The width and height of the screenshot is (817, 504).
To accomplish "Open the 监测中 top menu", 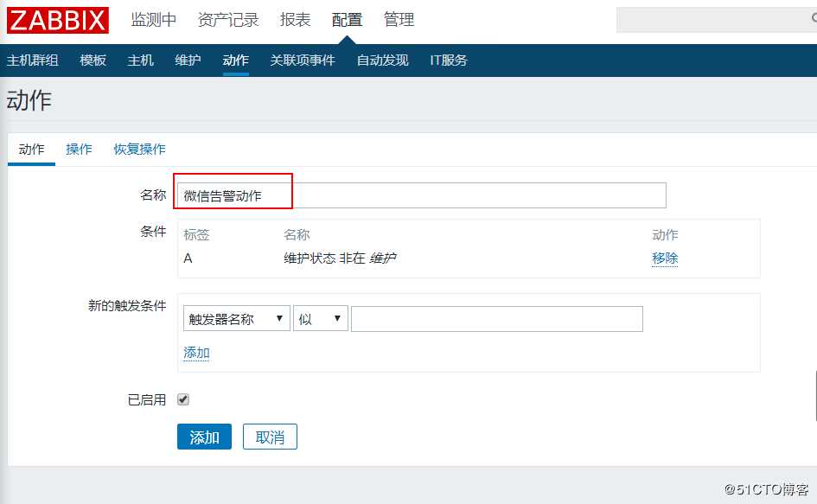I will pyautogui.click(x=154, y=20).
